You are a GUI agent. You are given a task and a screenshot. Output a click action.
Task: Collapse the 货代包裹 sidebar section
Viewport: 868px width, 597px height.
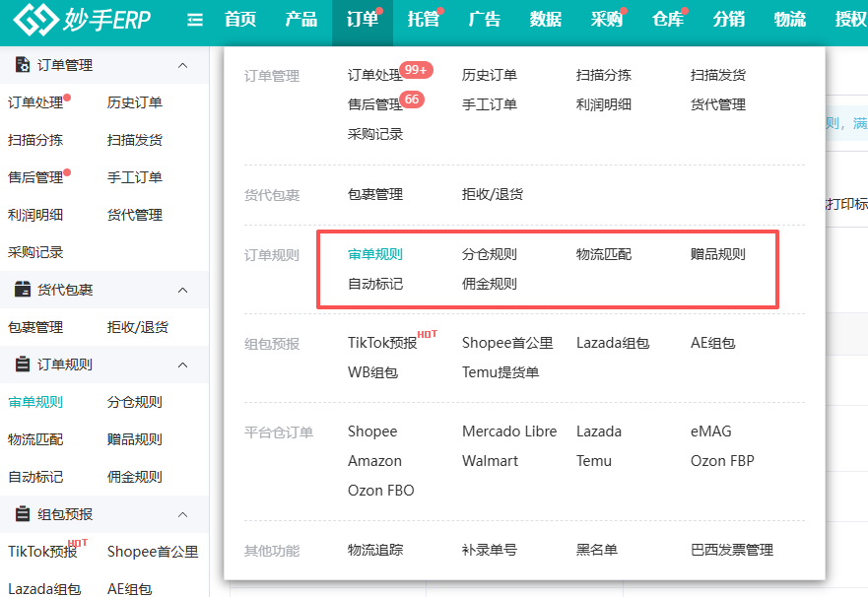click(x=182, y=290)
